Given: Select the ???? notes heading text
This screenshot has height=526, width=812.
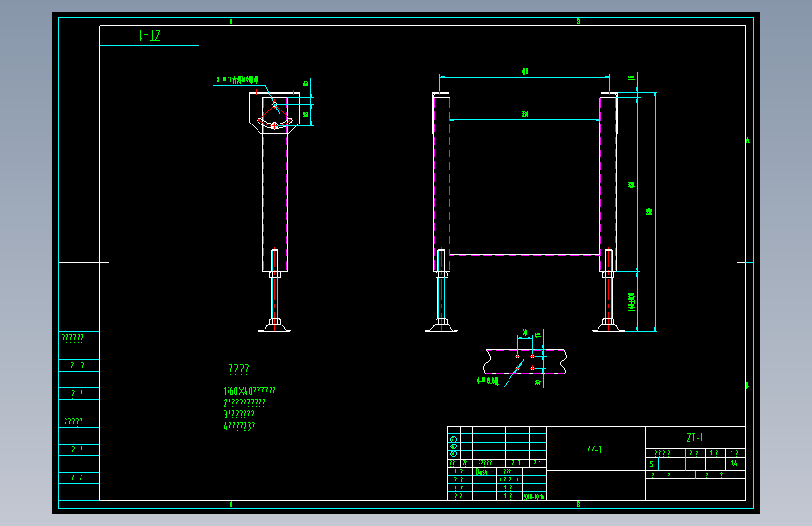Looking at the screenshot, I should pyautogui.click(x=239, y=368).
